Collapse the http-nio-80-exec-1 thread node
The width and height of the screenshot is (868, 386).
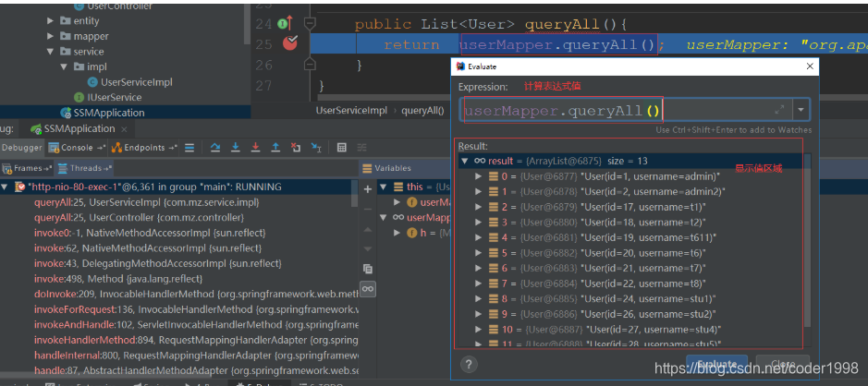click(x=5, y=187)
